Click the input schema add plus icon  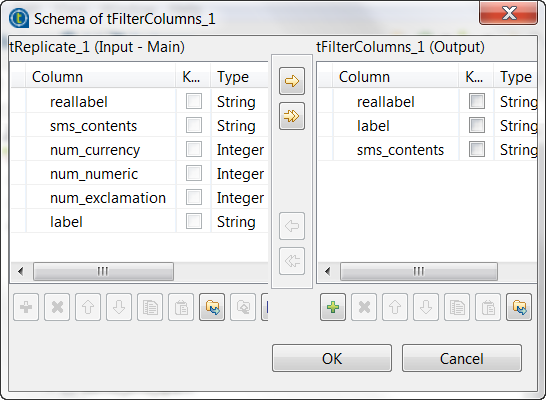26,307
